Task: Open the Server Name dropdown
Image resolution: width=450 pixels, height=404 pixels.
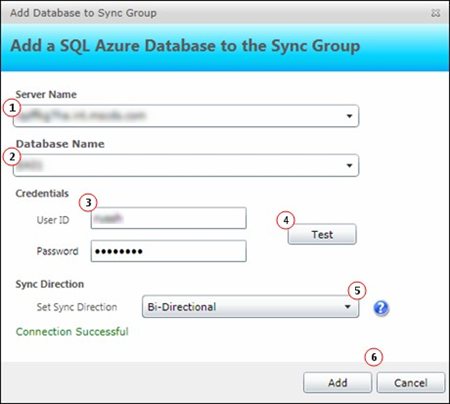Action: point(186,116)
